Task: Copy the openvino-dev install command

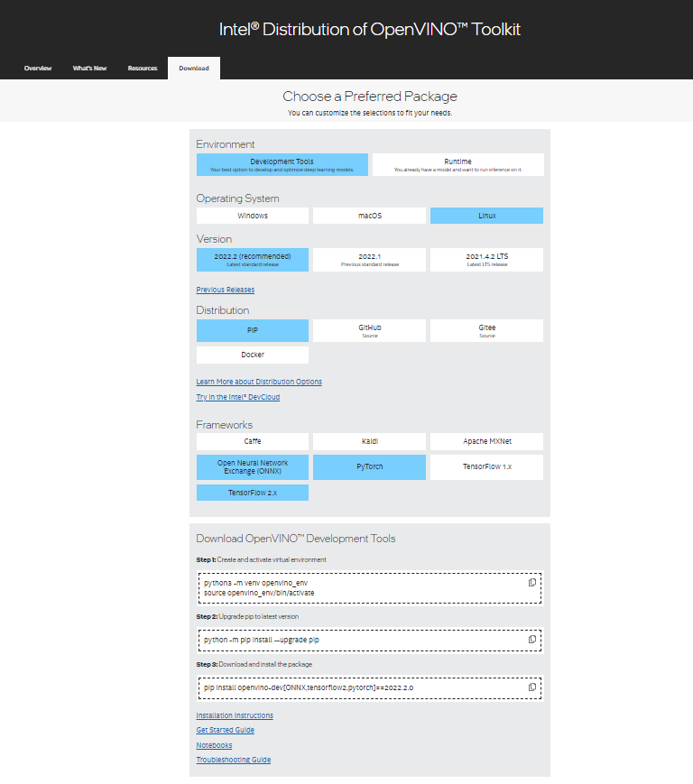Action: coord(532,687)
